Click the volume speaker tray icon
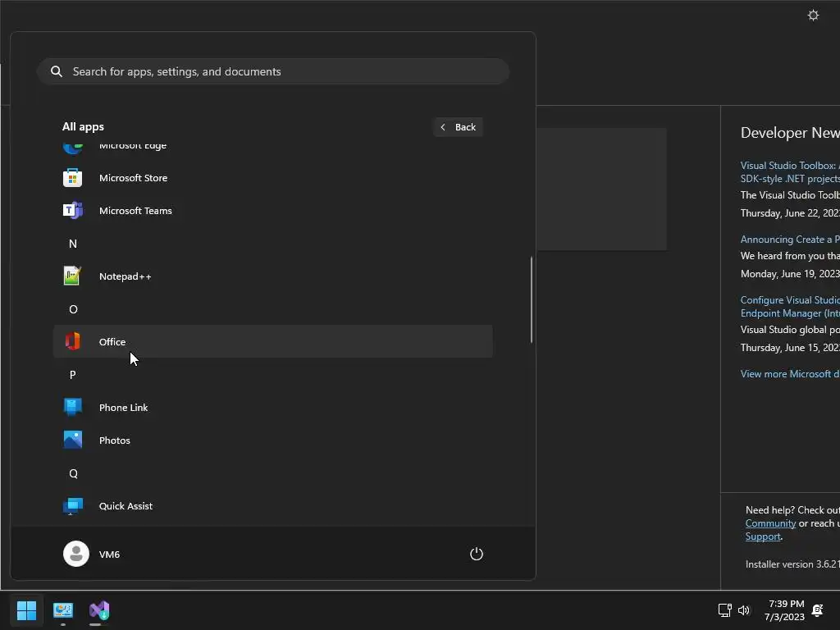 click(x=744, y=610)
